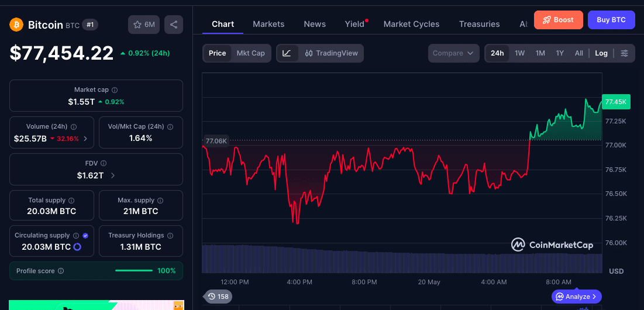The height and width of the screenshot is (310, 644).
Task: Click the Treasury Holdings info icon
Action: (x=170, y=236)
